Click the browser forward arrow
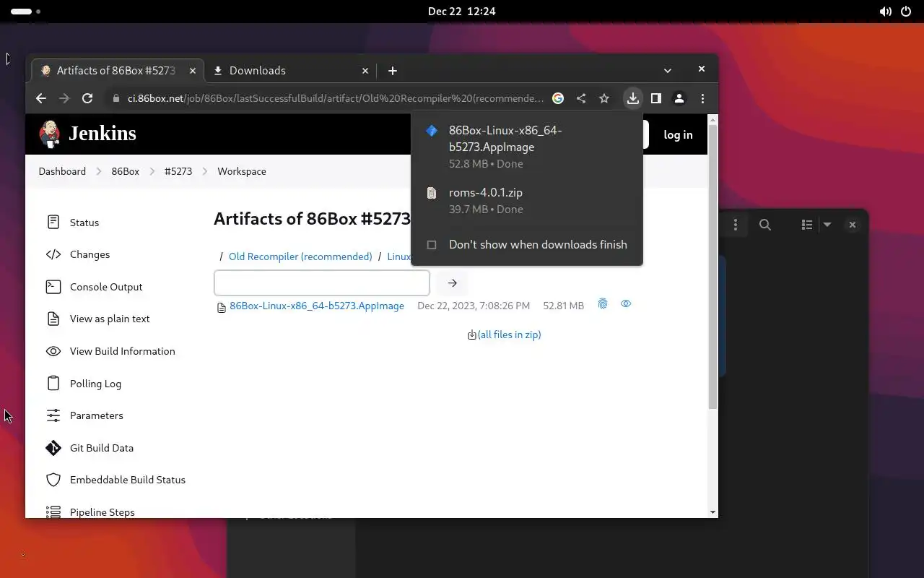 coord(64,98)
